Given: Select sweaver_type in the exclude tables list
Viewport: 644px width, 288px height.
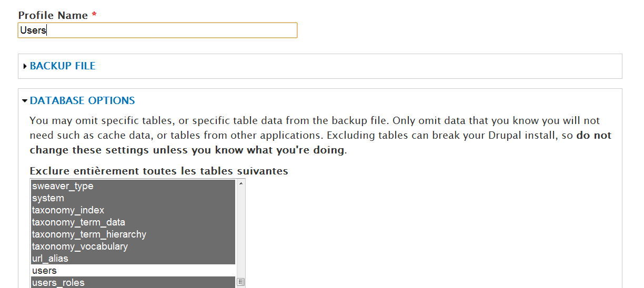Looking at the screenshot, I should coord(63,186).
